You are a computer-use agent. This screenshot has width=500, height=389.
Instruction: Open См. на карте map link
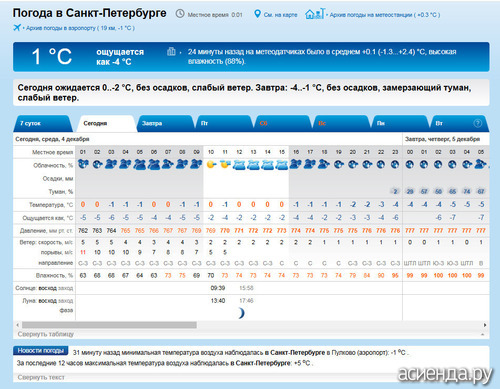tap(280, 15)
